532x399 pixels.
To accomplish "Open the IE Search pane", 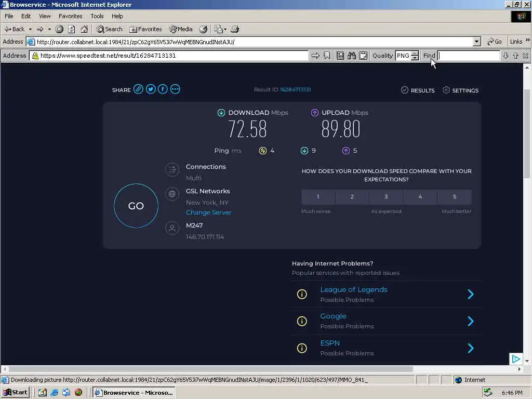I will coord(109,29).
